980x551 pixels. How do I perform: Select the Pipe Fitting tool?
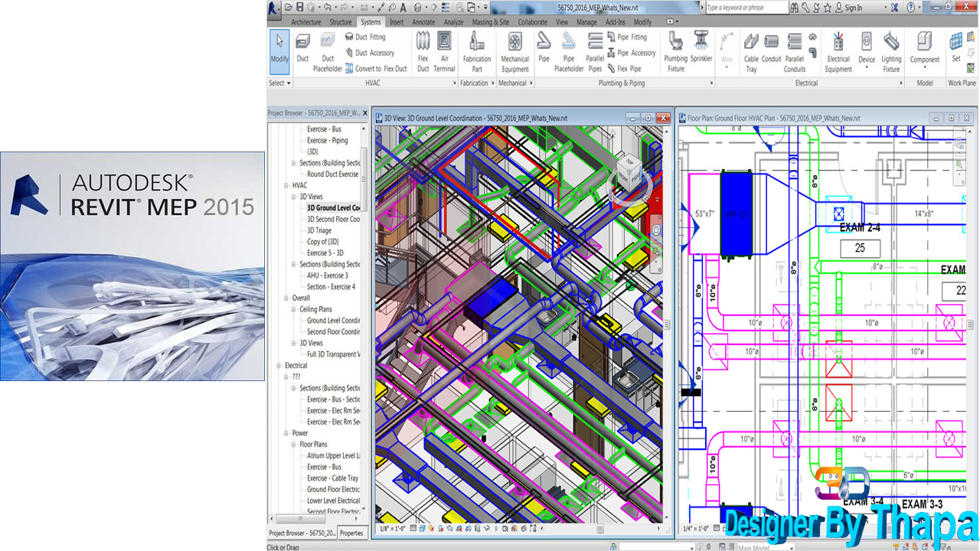(627, 37)
